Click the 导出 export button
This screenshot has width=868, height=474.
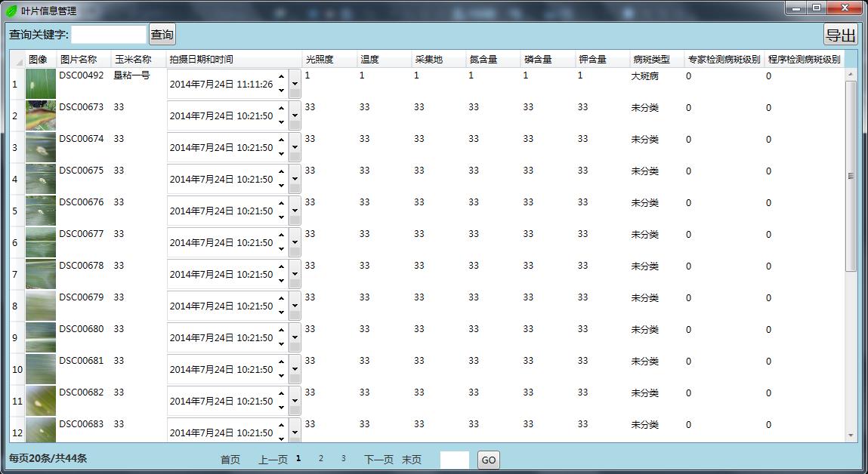pyautogui.click(x=840, y=34)
